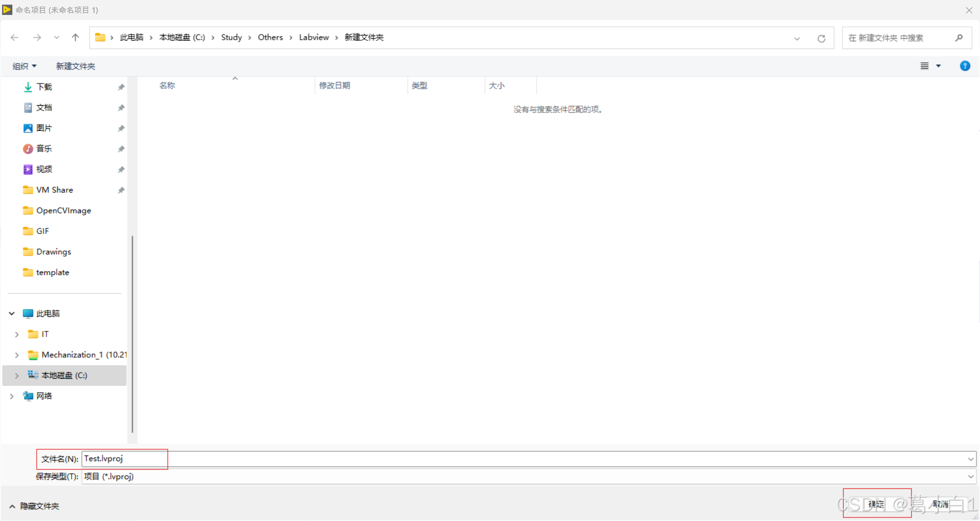
Task: Click 确定 to save the project
Action: click(876, 504)
